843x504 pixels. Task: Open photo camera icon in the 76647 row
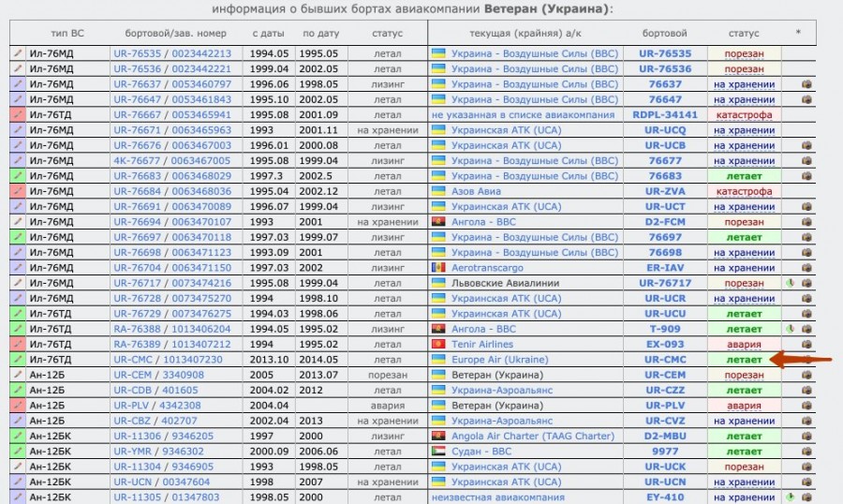pos(806,99)
